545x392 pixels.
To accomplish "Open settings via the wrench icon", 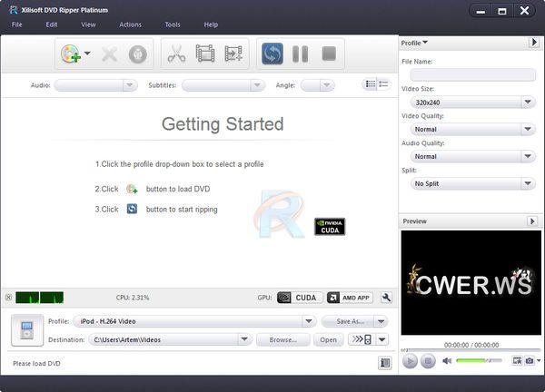I will 386,297.
